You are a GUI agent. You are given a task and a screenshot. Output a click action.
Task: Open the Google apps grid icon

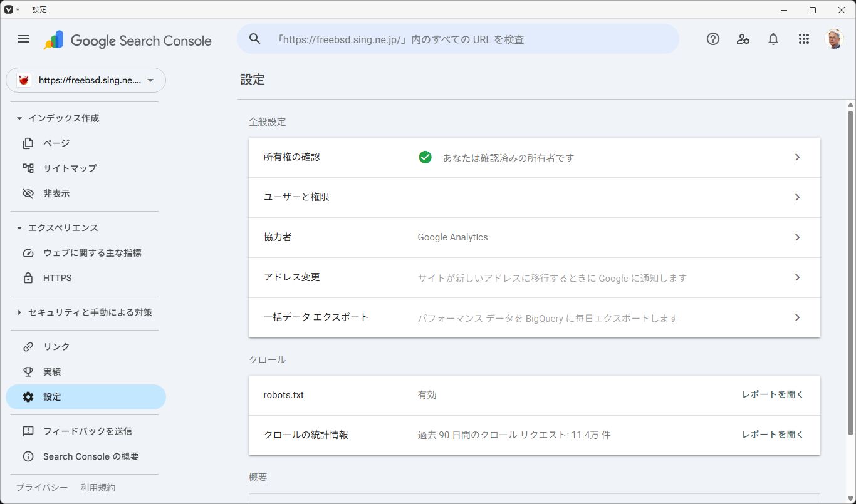pyautogui.click(x=804, y=39)
